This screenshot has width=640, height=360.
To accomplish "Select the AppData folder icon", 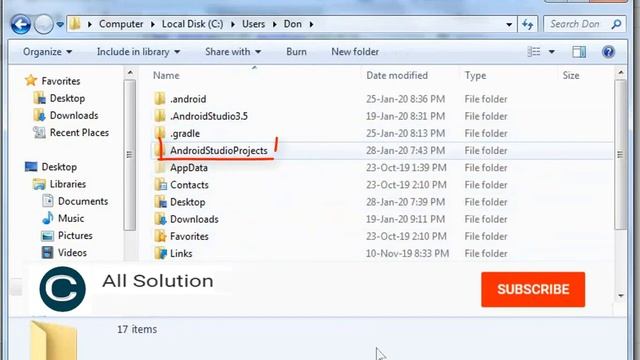I will click(160, 167).
